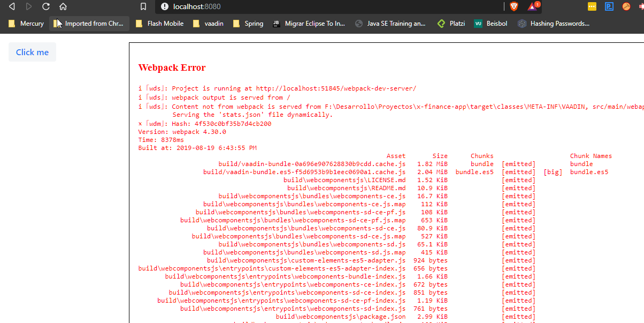This screenshot has height=323, width=644.
Task: Click the 'Asset' column header
Action: pos(396,156)
